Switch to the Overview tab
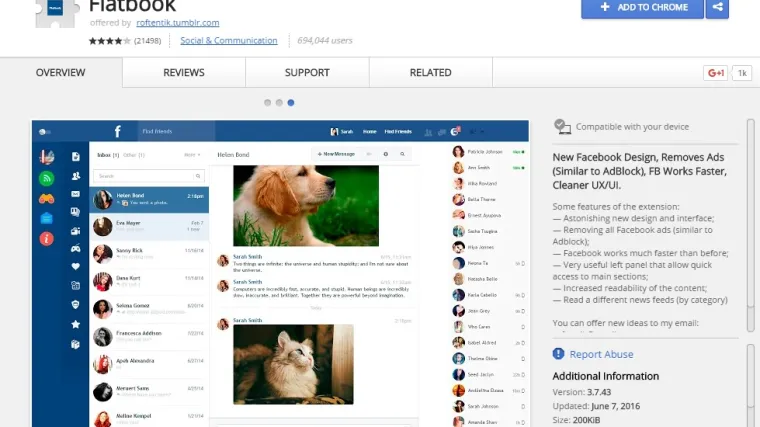This screenshot has height=427, width=760. [x=61, y=72]
